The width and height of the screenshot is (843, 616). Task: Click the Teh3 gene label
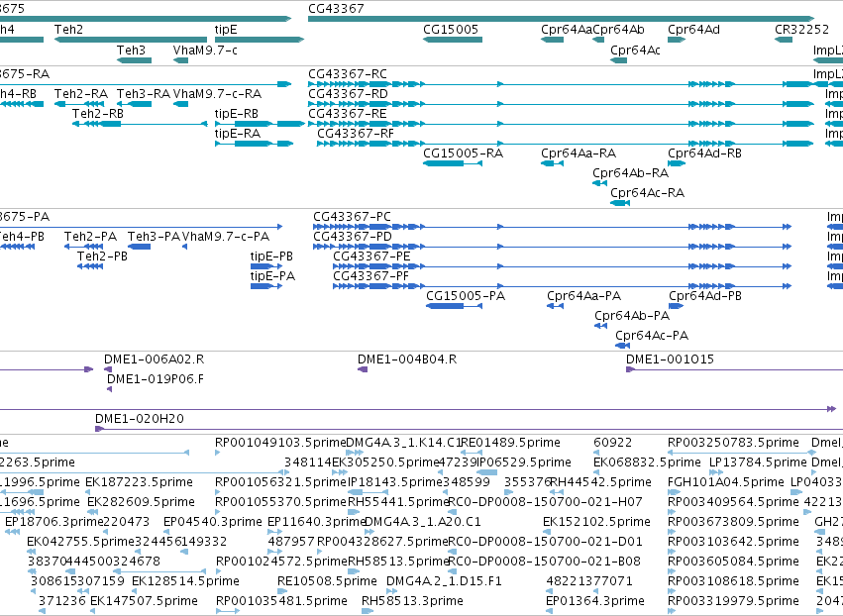(x=131, y=50)
